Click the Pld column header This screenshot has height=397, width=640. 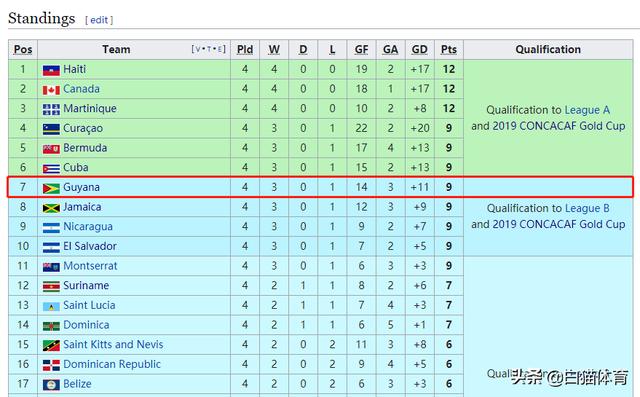pos(245,49)
